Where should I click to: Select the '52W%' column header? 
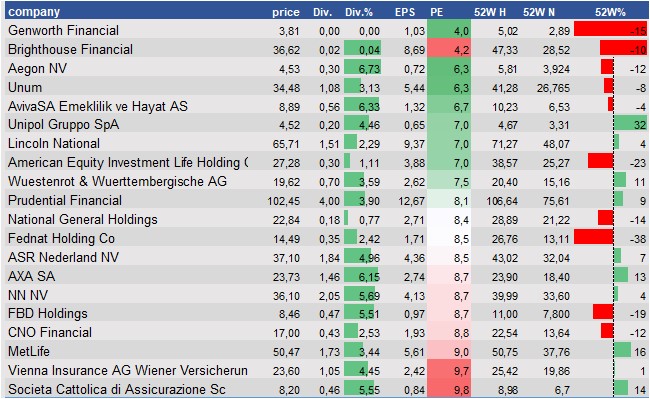click(610, 12)
